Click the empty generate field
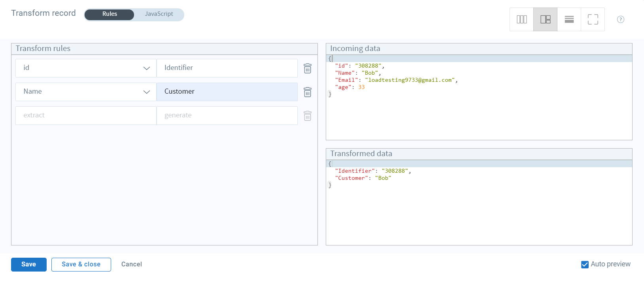644x283 pixels. tap(227, 115)
